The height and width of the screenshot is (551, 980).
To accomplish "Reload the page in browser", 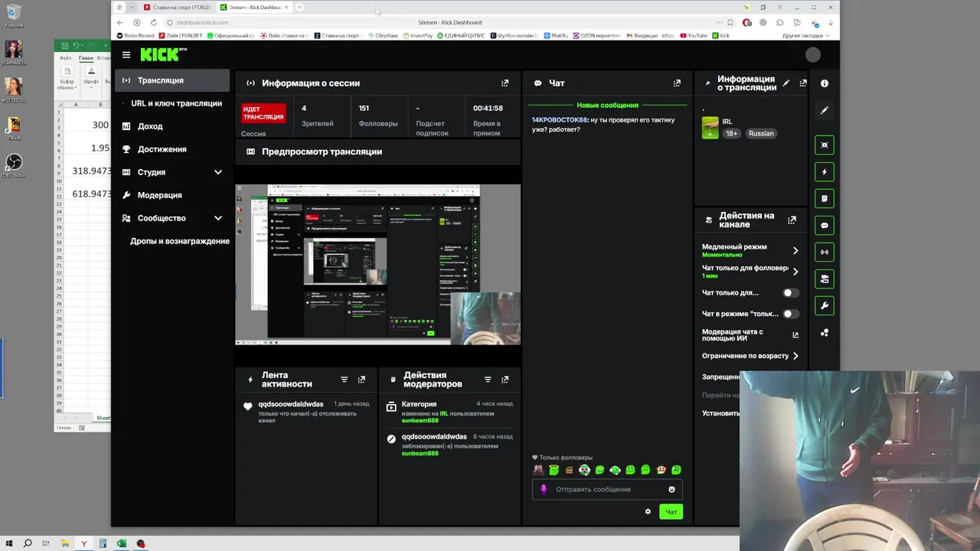I will (x=153, y=22).
